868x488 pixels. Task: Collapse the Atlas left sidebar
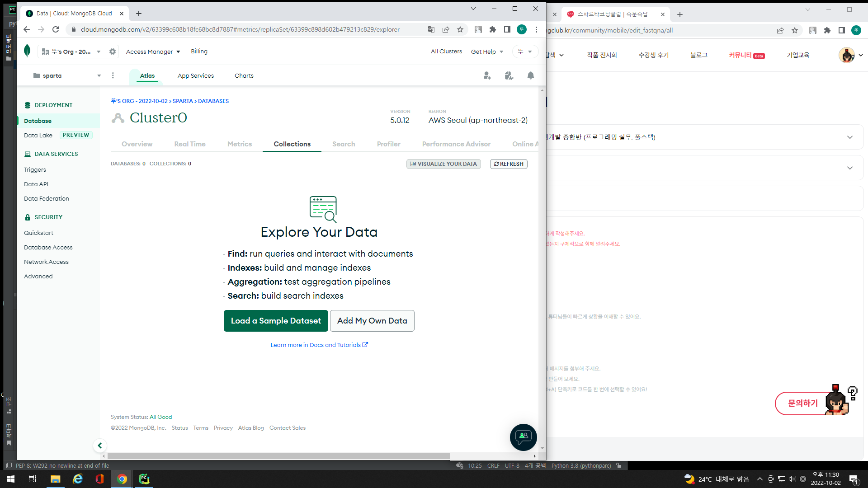point(100,446)
